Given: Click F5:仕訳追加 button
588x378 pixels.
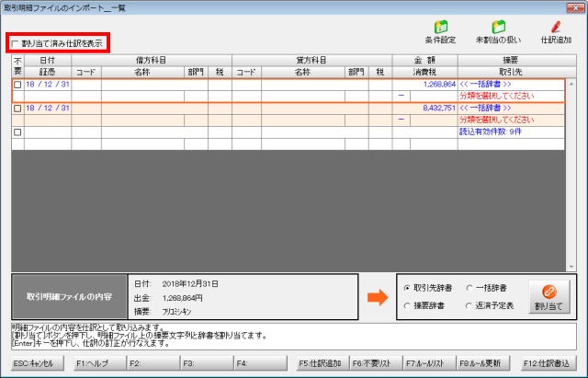Looking at the screenshot, I should [x=322, y=363].
